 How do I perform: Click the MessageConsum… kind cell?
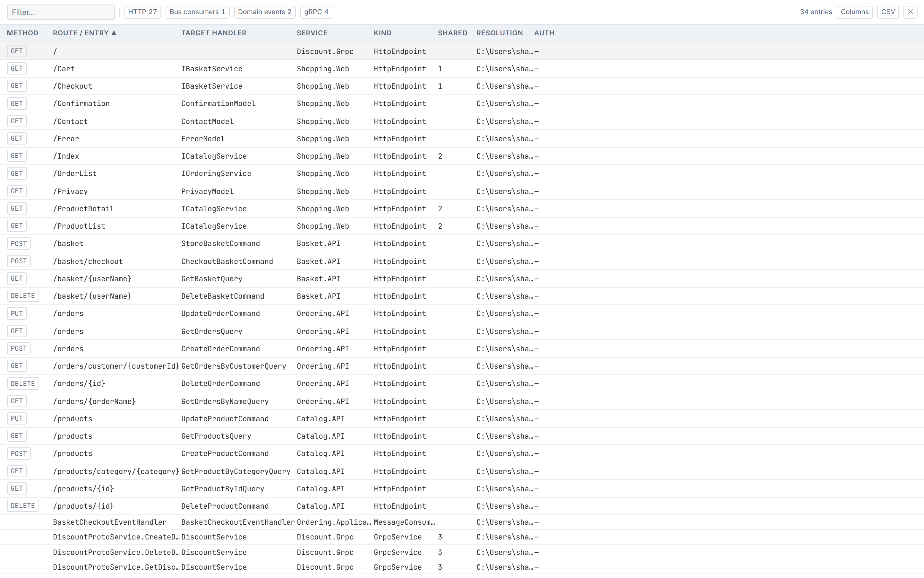[404, 522]
